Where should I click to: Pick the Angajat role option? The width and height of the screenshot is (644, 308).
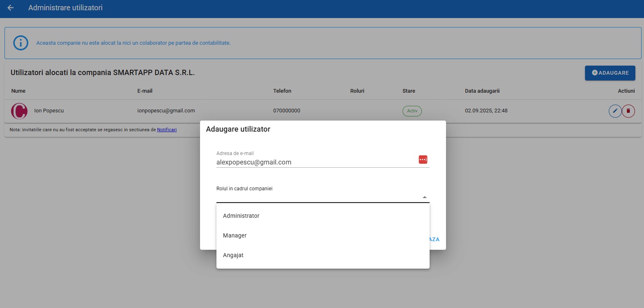point(233,255)
